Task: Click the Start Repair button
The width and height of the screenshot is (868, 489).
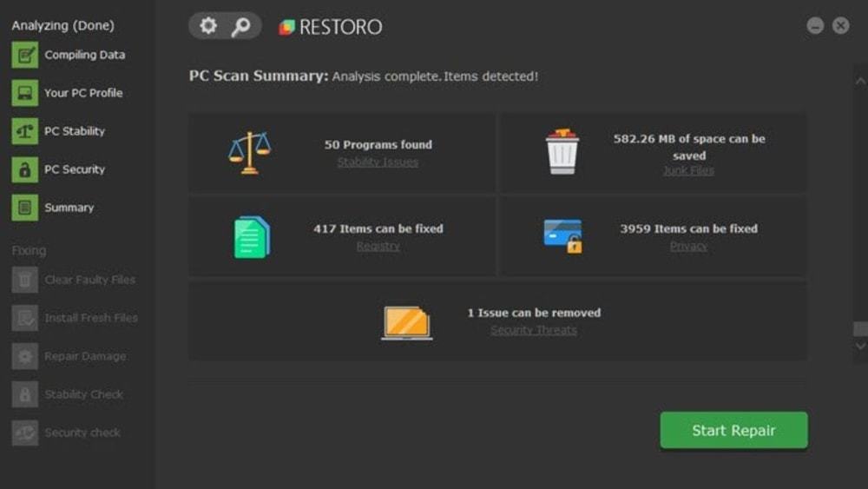Action: 733,430
